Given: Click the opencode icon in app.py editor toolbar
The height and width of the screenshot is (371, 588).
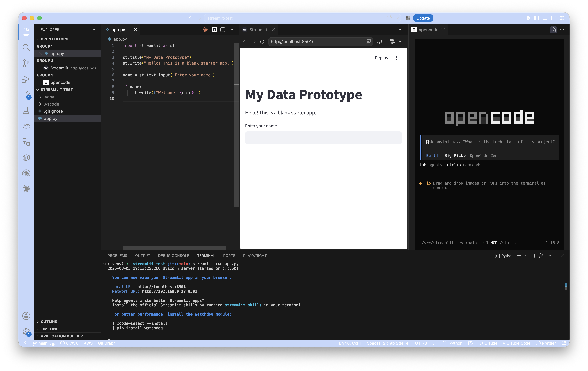Looking at the screenshot, I should click(x=214, y=29).
